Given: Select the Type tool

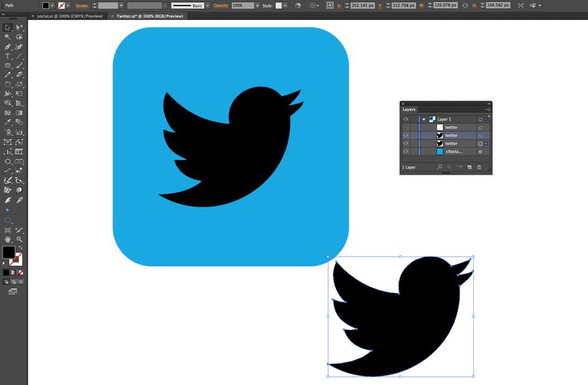Looking at the screenshot, I should point(8,56).
